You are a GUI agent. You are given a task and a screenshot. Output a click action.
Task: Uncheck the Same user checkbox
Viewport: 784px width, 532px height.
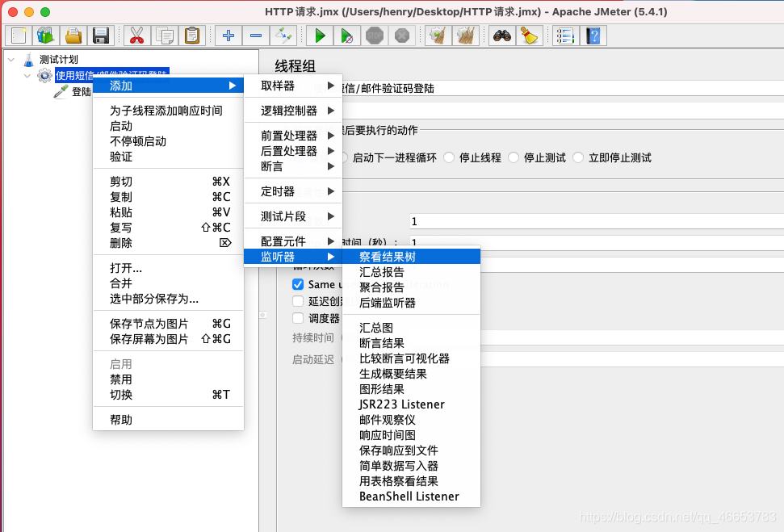(298, 284)
